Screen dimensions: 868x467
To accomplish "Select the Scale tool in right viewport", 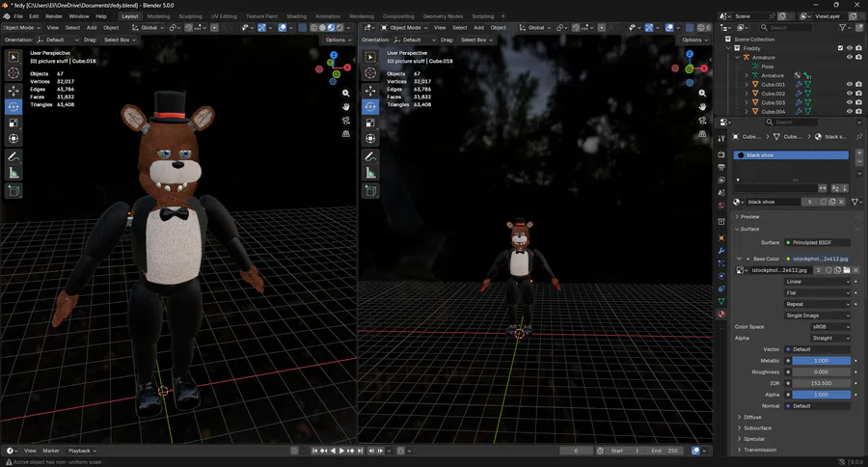I will 370,123.
